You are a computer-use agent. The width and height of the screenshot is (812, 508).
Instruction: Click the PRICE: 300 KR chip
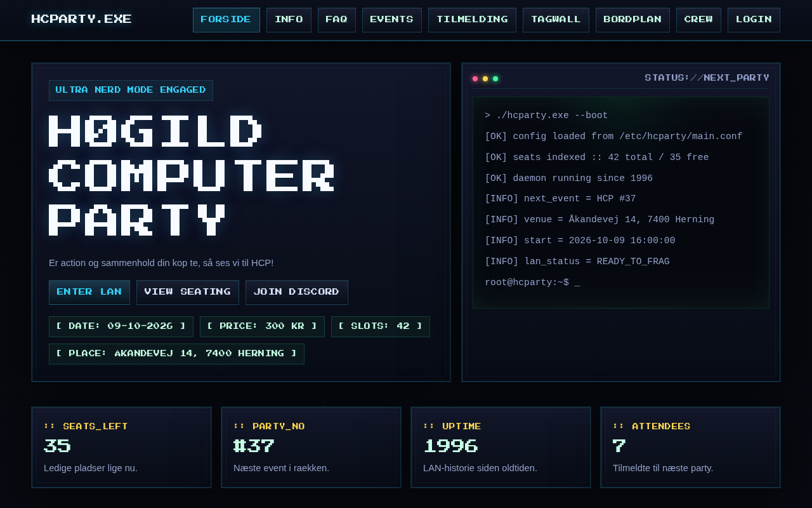coord(262,326)
